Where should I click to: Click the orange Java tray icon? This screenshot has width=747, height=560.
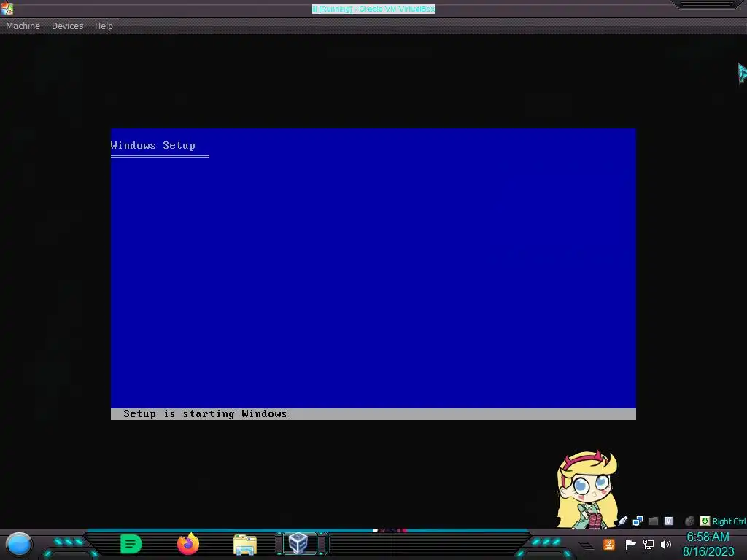pyautogui.click(x=609, y=544)
